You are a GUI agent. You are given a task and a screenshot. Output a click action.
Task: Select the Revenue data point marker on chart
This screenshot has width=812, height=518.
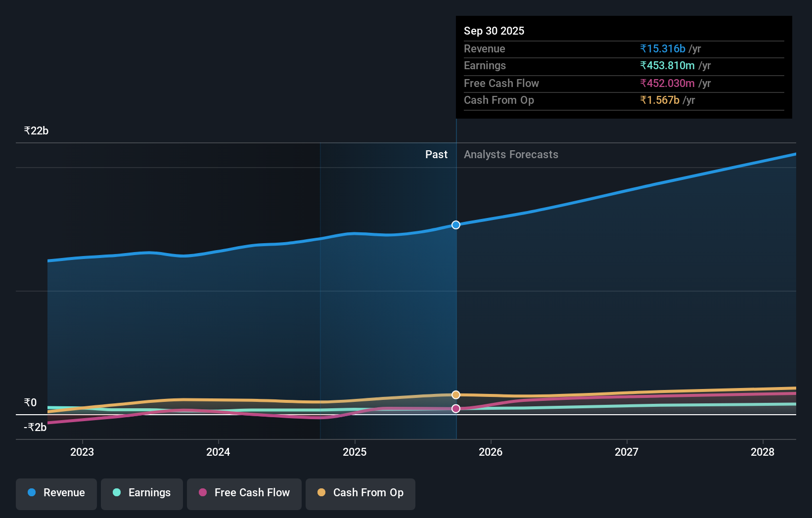[455, 225]
